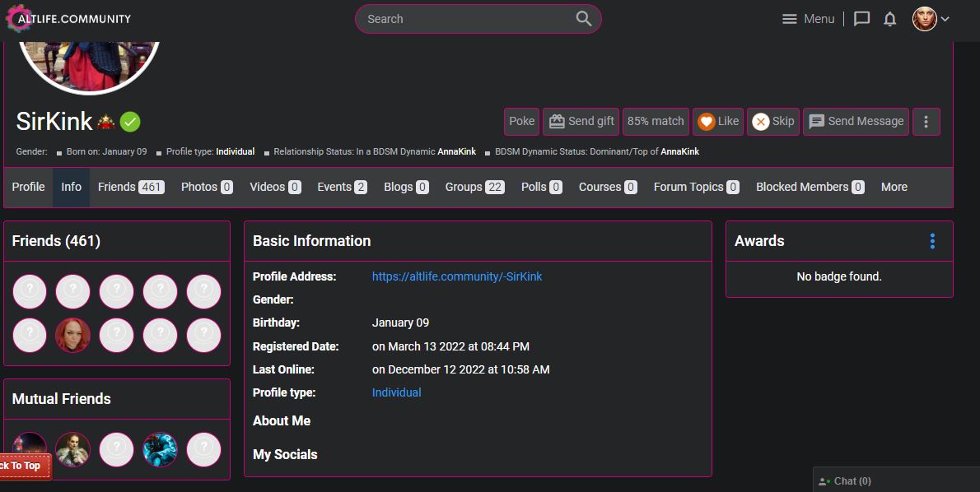Screen dimensions: 980x492
Task: Open the Awards panel three-dot options
Action: point(932,241)
